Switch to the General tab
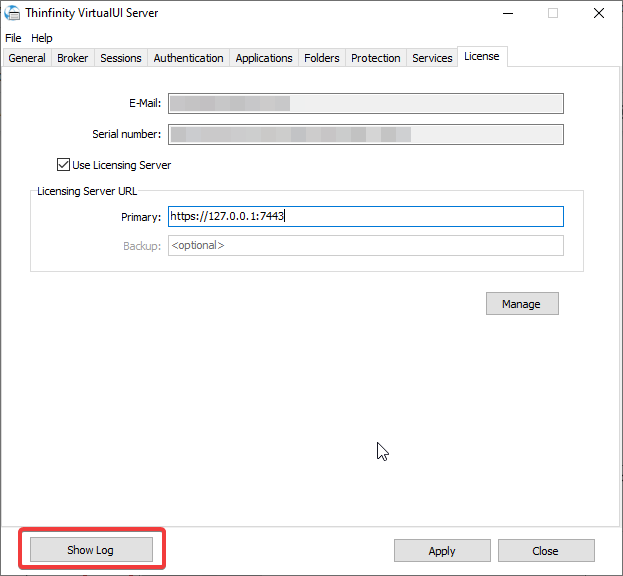623x576 pixels. point(27,58)
